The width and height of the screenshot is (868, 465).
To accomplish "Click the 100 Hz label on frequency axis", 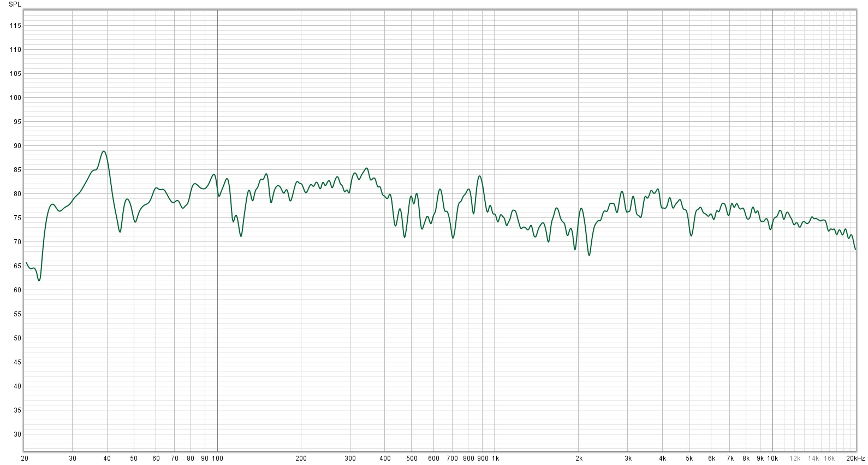I will pyautogui.click(x=217, y=458).
